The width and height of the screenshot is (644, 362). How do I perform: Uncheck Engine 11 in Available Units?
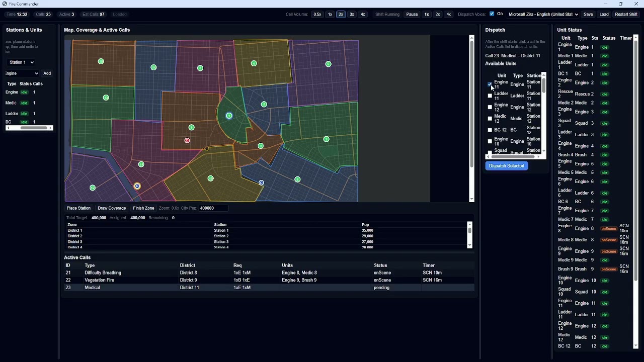pos(490,84)
